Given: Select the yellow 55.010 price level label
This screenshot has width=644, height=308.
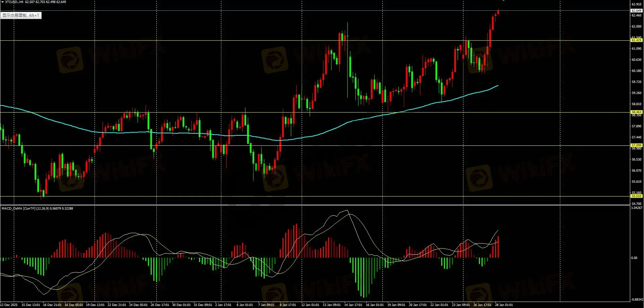Looking at the screenshot, I should pos(636,196).
